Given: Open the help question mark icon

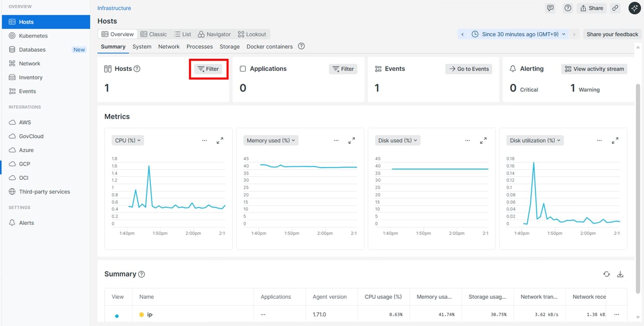Looking at the screenshot, I should [x=568, y=8].
